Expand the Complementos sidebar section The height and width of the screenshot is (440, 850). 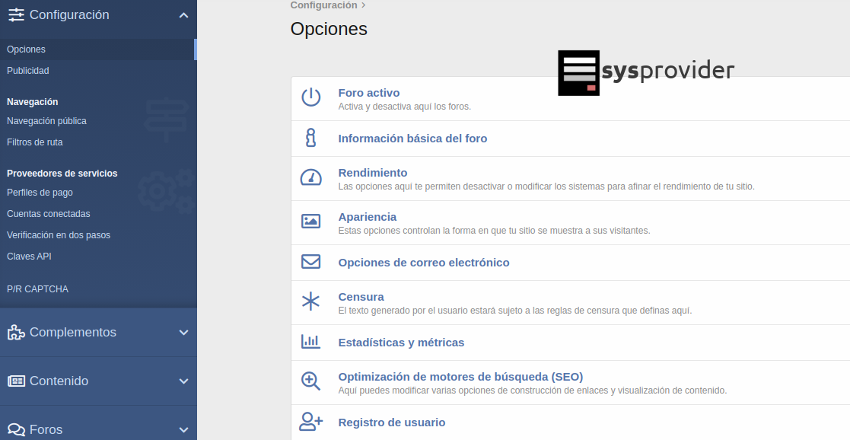[183, 332]
